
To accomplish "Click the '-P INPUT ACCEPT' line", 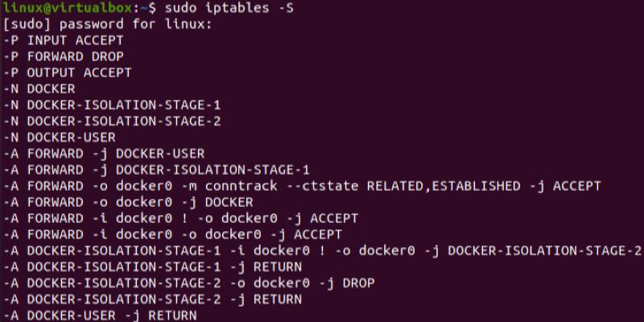I will coord(64,40).
